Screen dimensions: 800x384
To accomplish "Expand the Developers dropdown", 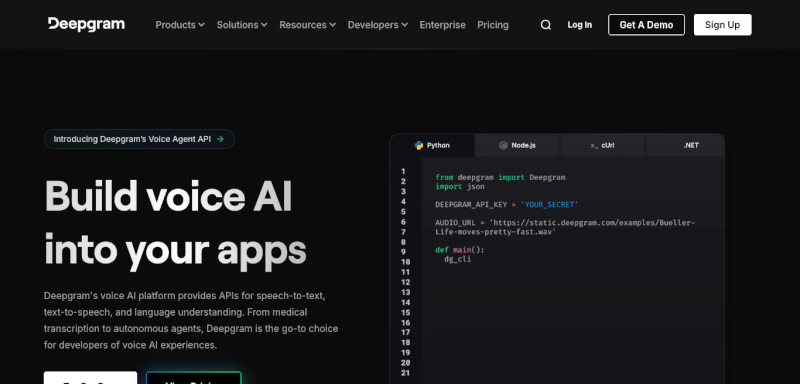I will [378, 24].
